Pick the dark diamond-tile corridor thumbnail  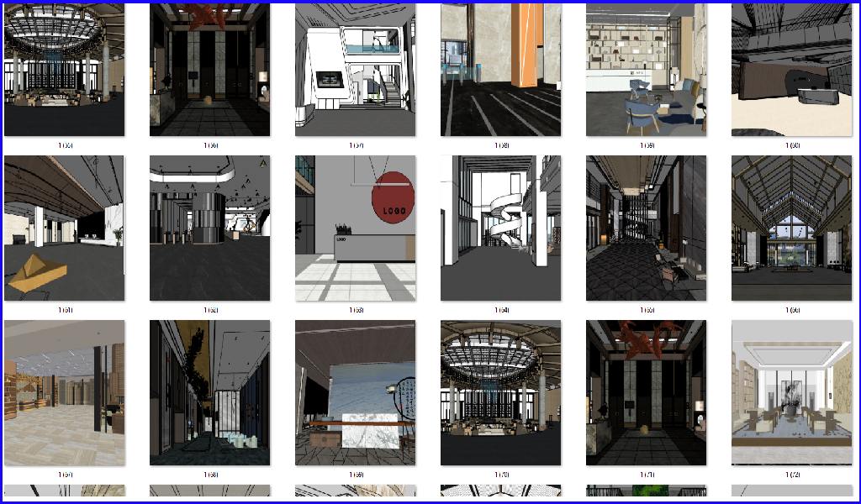[646, 228]
